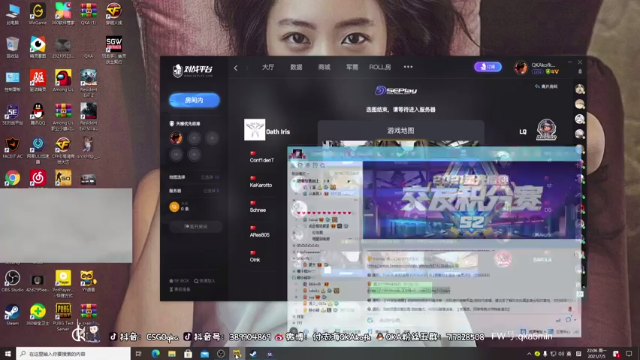Image resolution: width=640 pixels, height=360 pixels.
Task: Switch to the 数据 data tab
Action: (x=296, y=67)
